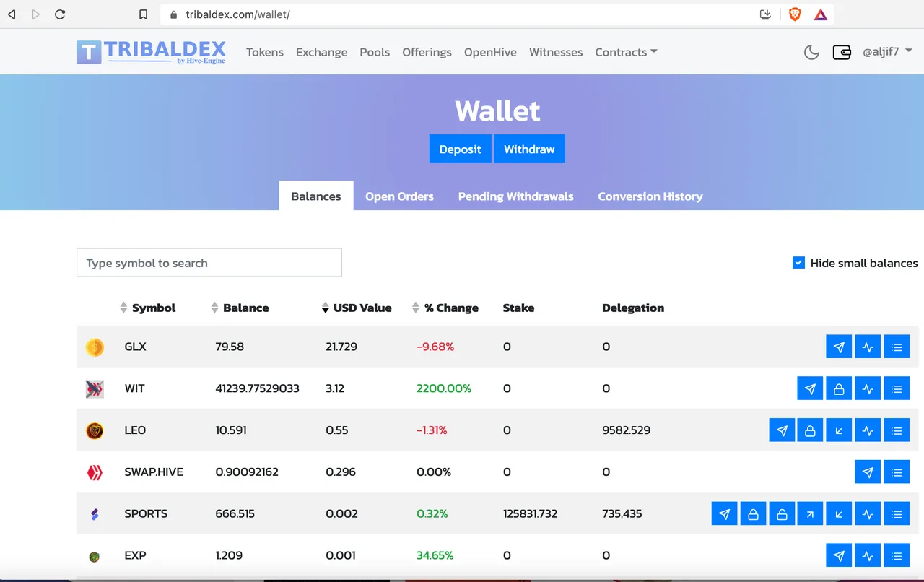
Task: Send SWAP.HIVE with paper-plane icon
Action: pos(868,472)
